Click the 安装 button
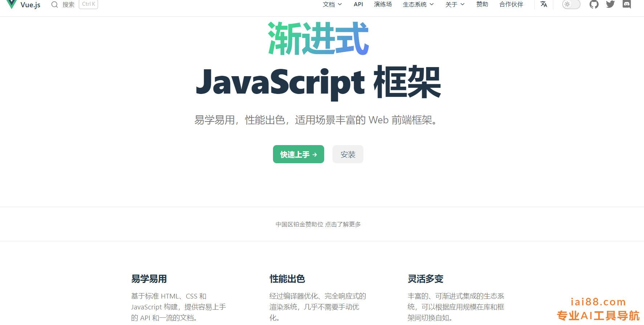644x325 pixels. tap(348, 154)
